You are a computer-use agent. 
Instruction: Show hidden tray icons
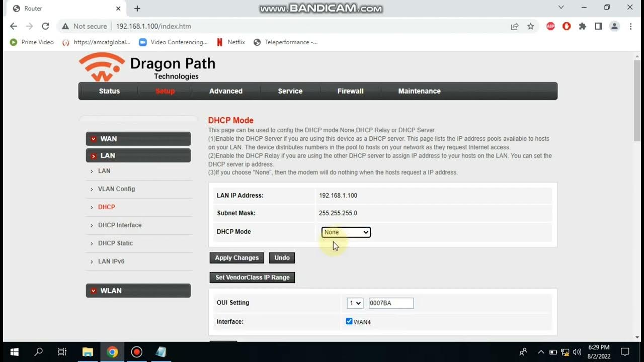click(x=541, y=352)
